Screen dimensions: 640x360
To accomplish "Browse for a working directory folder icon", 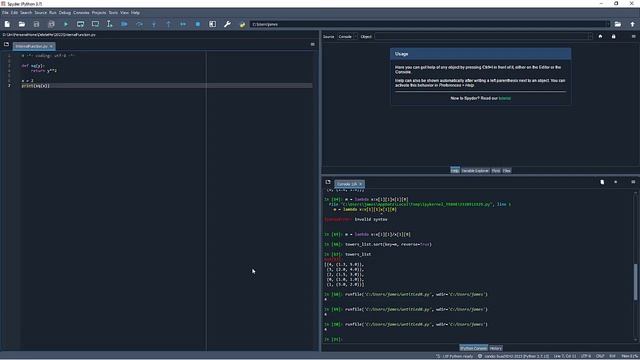I will pos(618,24).
